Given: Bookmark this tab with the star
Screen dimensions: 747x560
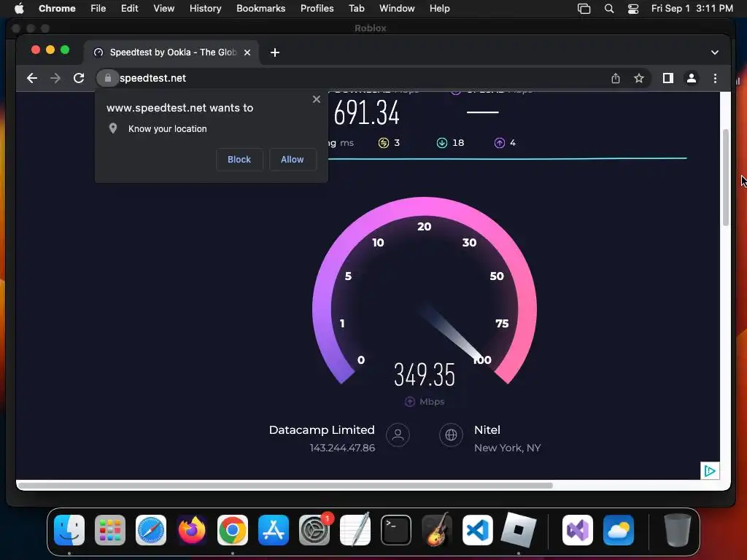Looking at the screenshot, I should tap(639, 78).
